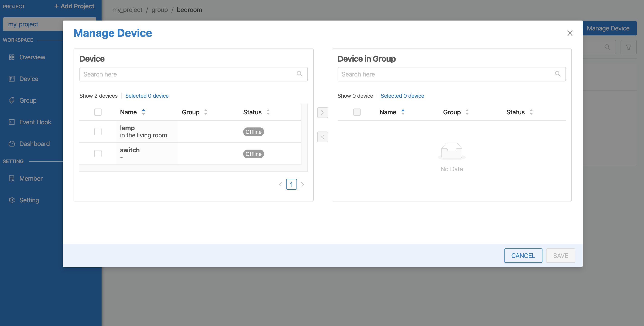Sort Device in Group by Status column

(x=531, y=112)
